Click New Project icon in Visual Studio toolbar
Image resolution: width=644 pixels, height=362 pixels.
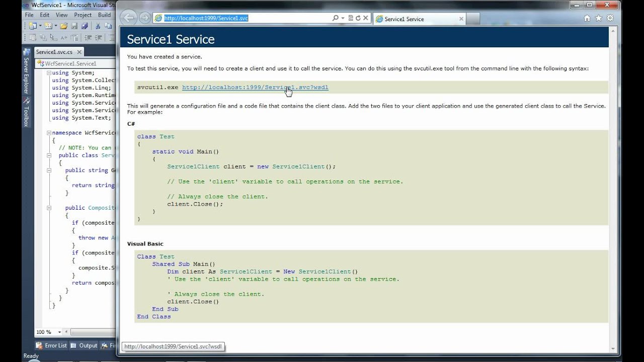pos(33,26)
